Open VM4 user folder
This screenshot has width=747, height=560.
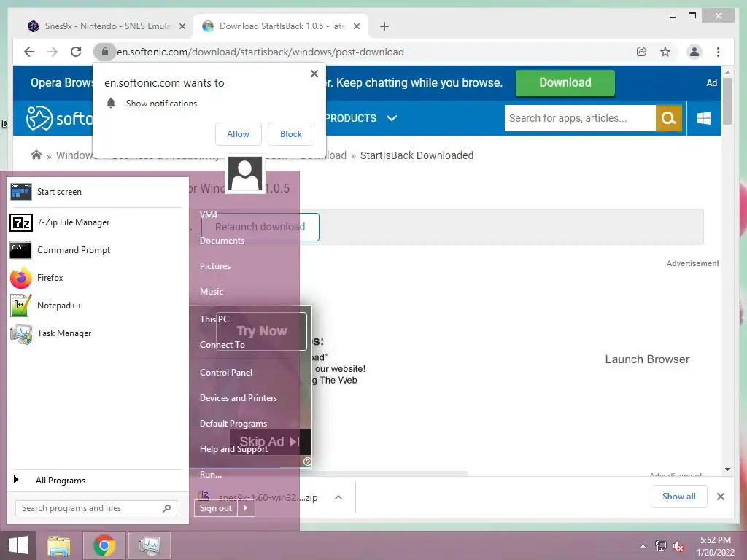[208, 215]
